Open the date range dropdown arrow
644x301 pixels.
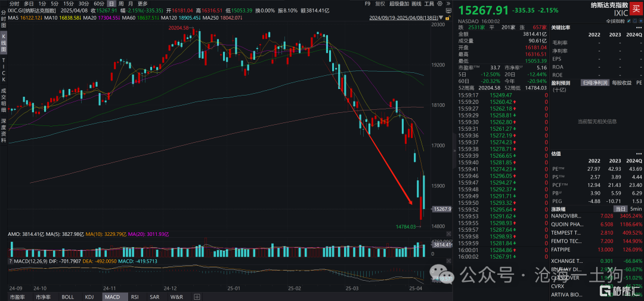pyautogui.click(x=441, y=17)
